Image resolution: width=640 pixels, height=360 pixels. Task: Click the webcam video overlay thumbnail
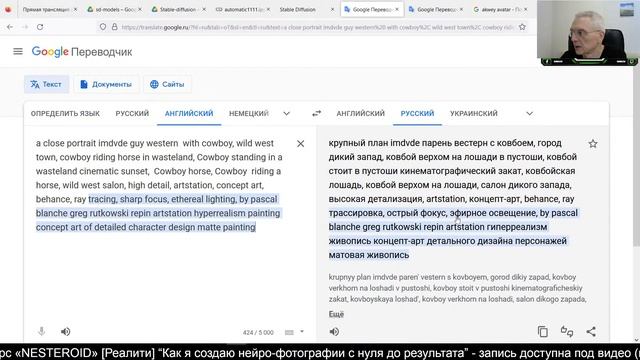pyautogui.click(x=588, y=33)
